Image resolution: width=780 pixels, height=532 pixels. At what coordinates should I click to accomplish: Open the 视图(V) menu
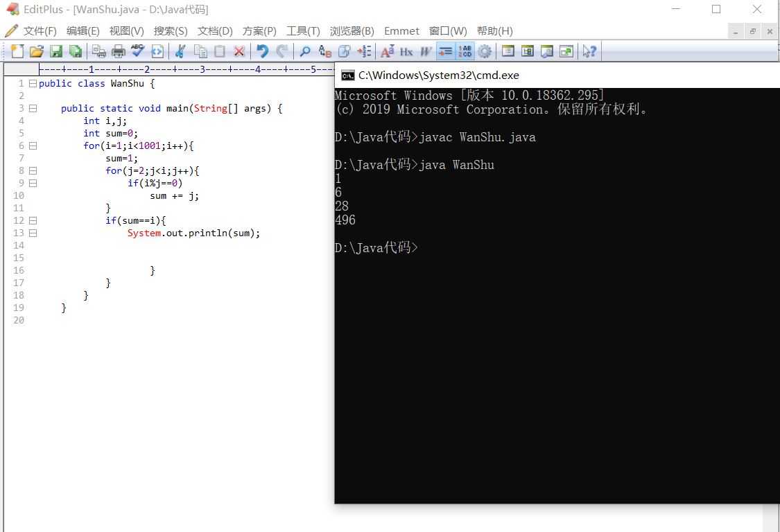[126, 31]
